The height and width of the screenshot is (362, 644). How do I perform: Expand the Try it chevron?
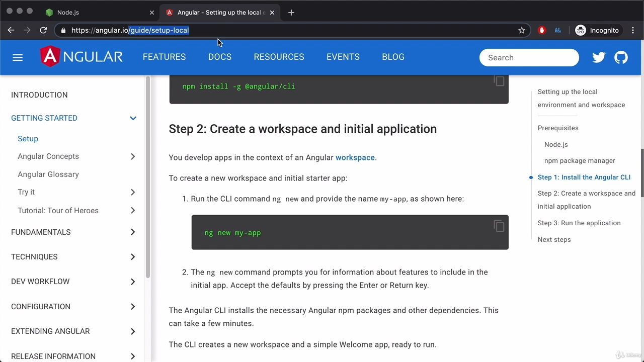(x=133, y=192)
